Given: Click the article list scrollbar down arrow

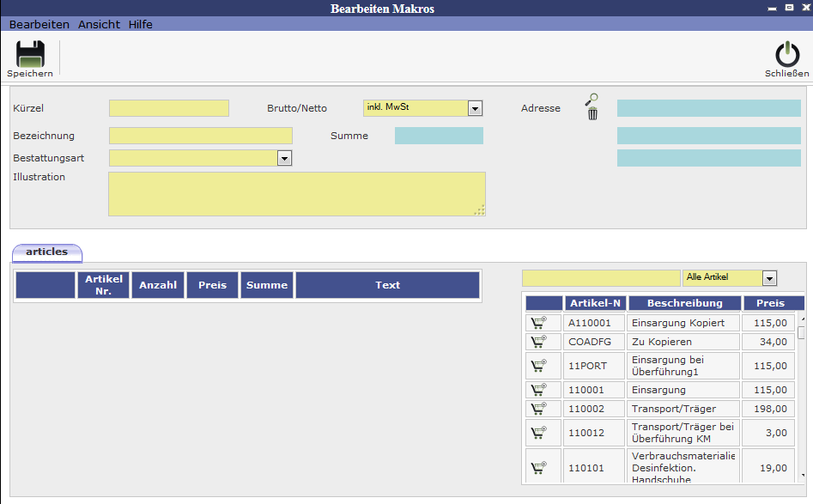Looking at the screenshot, I should [x=802, y=475].
